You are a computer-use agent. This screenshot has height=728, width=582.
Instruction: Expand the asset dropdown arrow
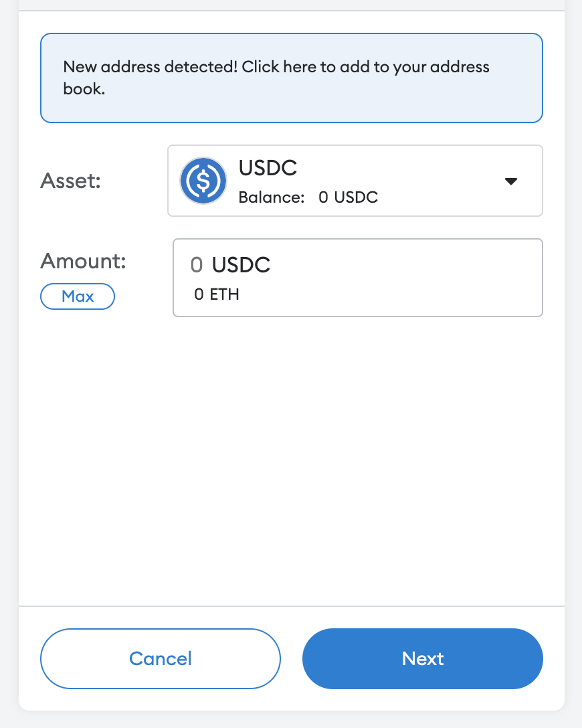pyautogui.click(x=511, y=181)
